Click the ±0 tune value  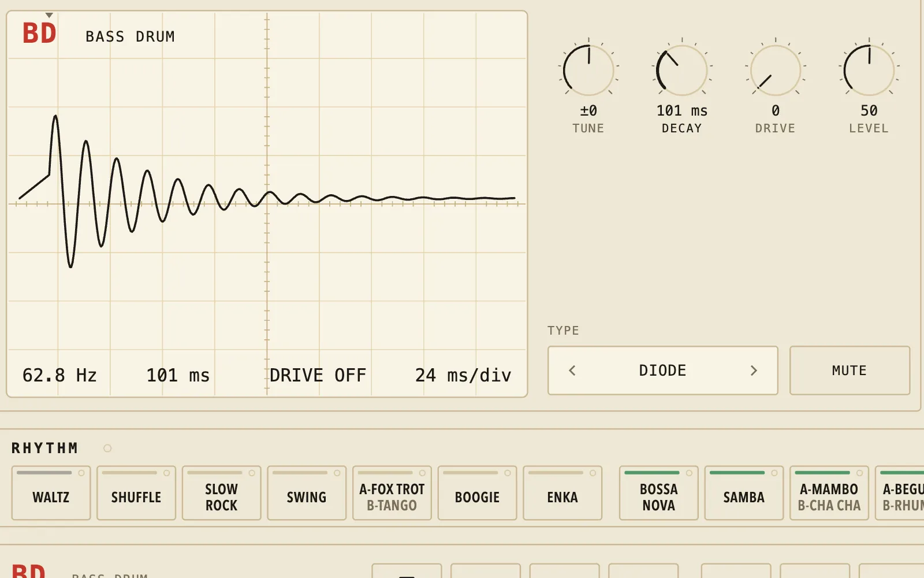click(588, 110)
